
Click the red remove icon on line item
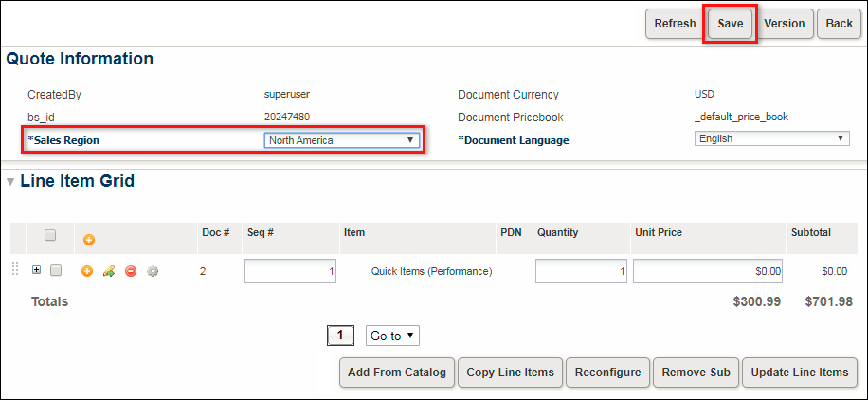point(131,271)
